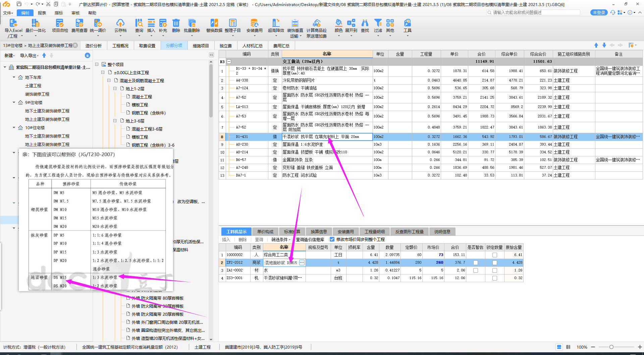Toggle 锁定数量 checkbox for 干混砂浆储料罐 row
Viewport: 644px width, 355px height.
tap(494, 278)
